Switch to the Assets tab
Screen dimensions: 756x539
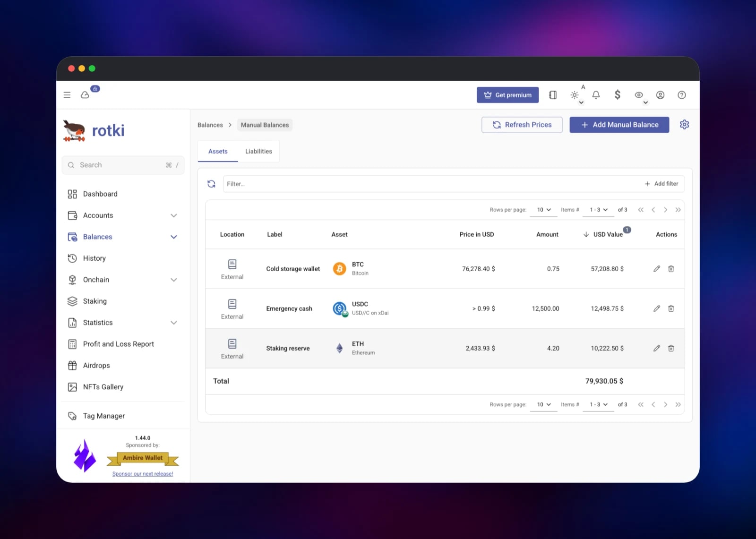(x=218, y=151)
